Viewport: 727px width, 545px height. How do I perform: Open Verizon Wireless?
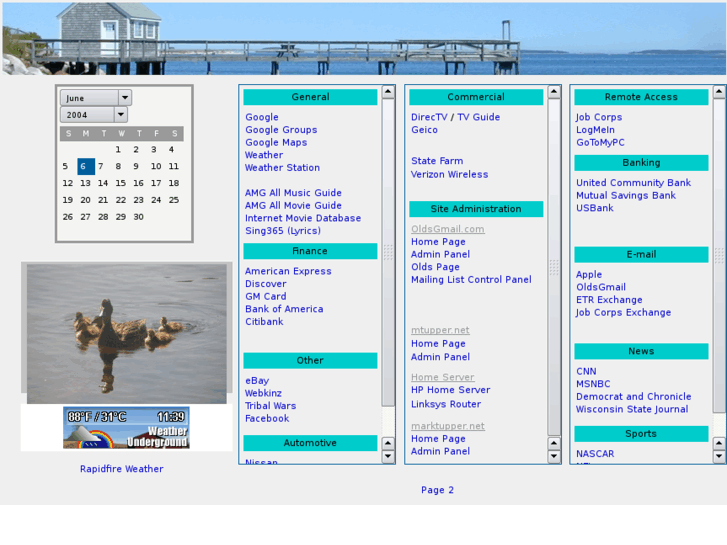pos(449,174)
